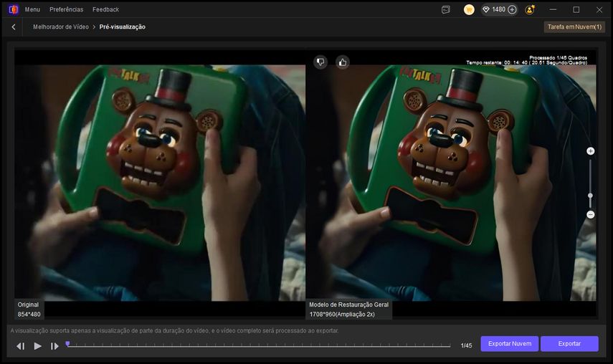Click the zoom slider handle
Image resolution: width=613 pixels, height=364 pixels.
coord(590,196)
